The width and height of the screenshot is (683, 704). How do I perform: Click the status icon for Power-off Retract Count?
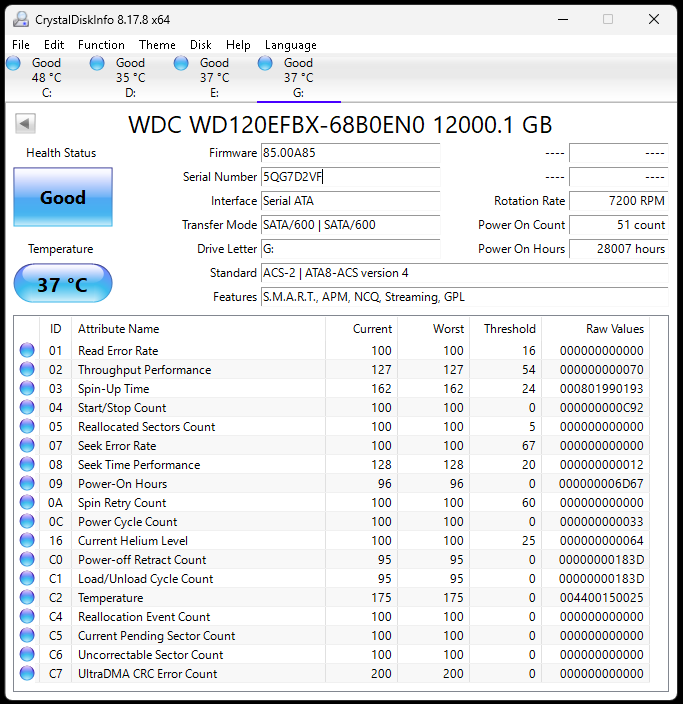click(x=27, y=559)
